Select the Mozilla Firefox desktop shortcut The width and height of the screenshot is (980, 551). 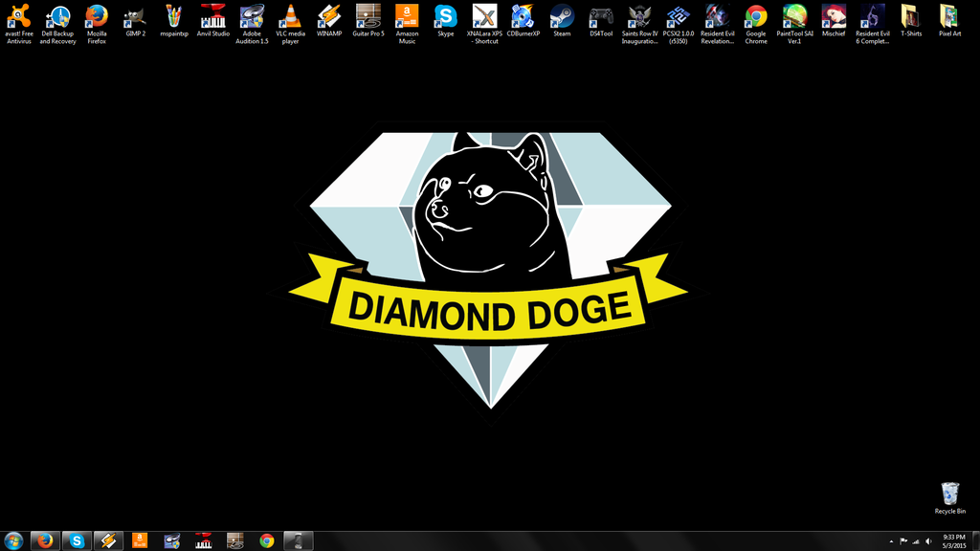(x=97, y=24)
